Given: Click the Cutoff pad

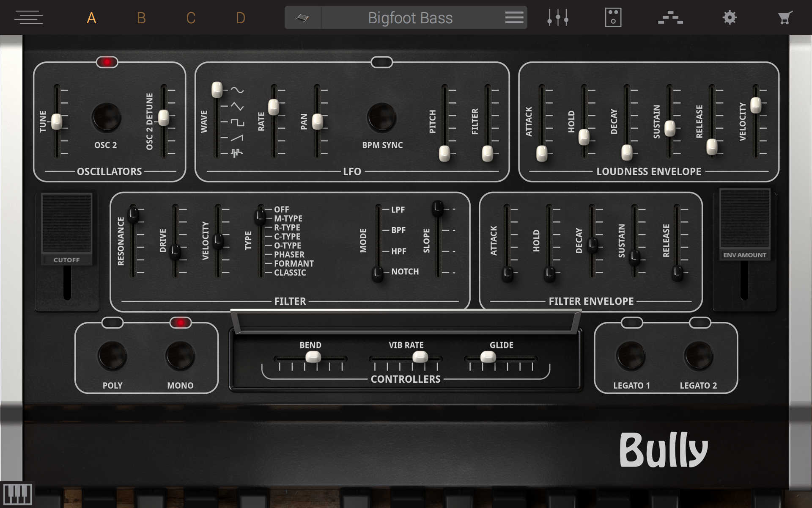Looking at the screenshot, I should [x=67, y=223].
